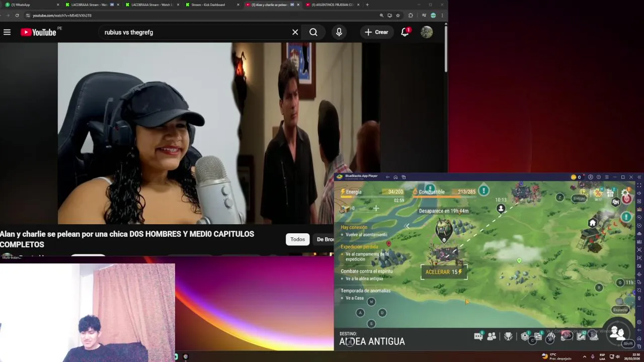Click the teal exclamation alert near Combustible
The image size is (644, 362).
pyautogui.click(x=484, y=191)
